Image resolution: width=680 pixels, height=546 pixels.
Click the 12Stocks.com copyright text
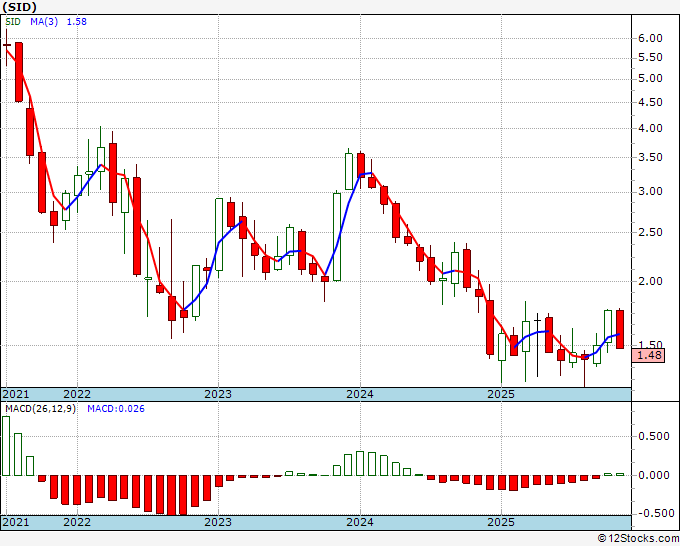(638, 539)
